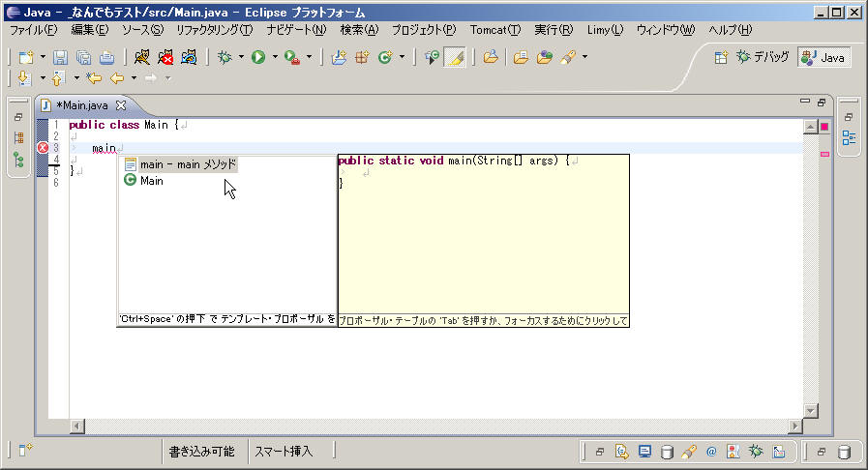Viewport: 868px width, 470px height.
Task: Open the Debug button dropdown arrow
Action: pos(241,57)
